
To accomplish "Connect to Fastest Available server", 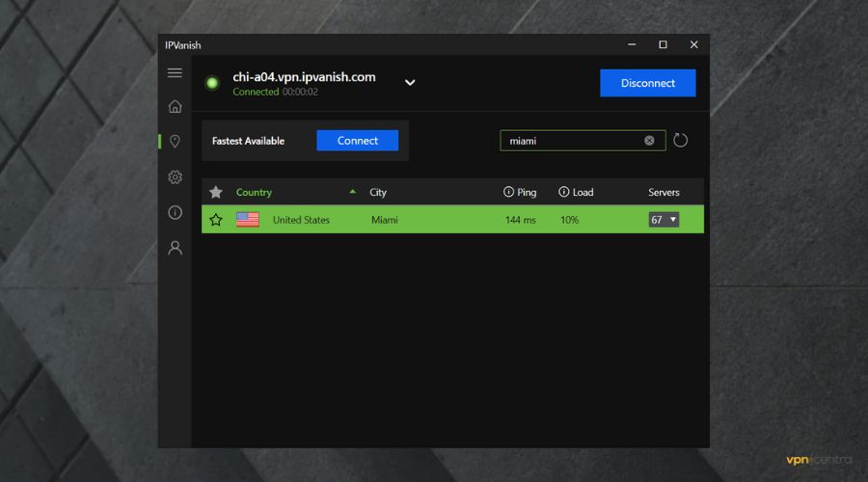I will point(358,141).
